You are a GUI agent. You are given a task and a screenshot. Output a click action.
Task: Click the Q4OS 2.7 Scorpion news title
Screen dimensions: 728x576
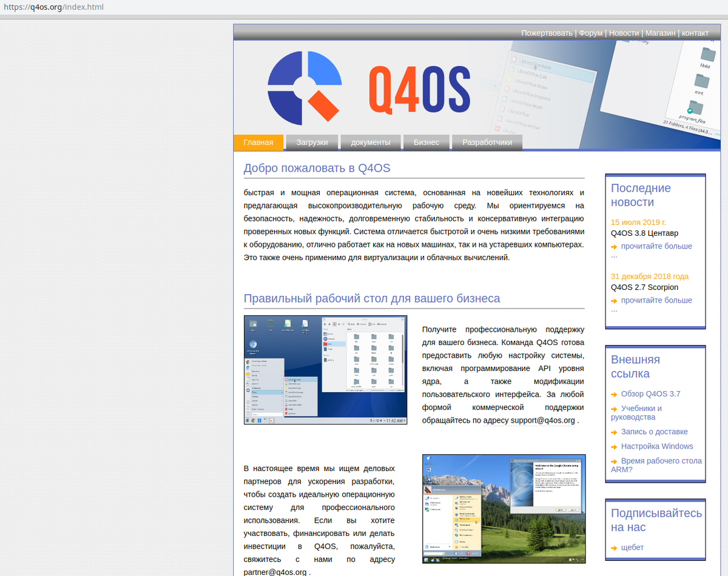click(x=644, y=287)
